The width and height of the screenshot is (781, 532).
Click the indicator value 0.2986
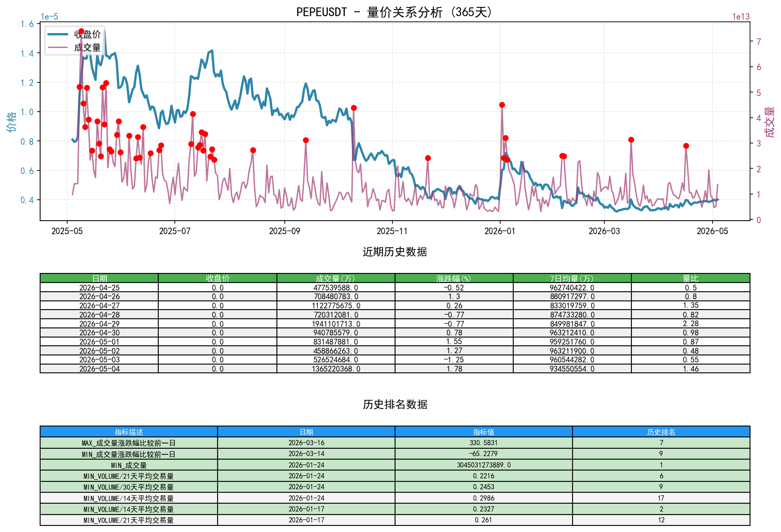click(x=484, y=498)
